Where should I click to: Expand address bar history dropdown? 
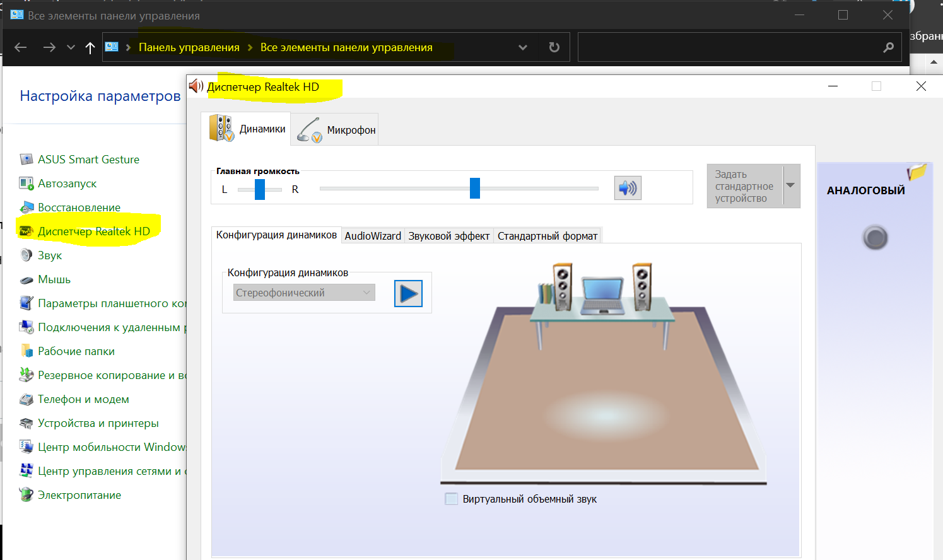[523, 47]
